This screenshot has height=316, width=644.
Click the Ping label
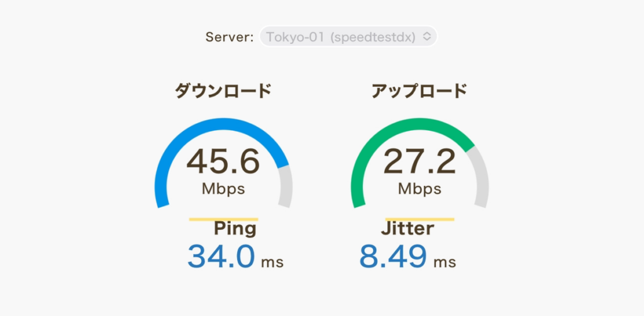click(x=235, y=229)
